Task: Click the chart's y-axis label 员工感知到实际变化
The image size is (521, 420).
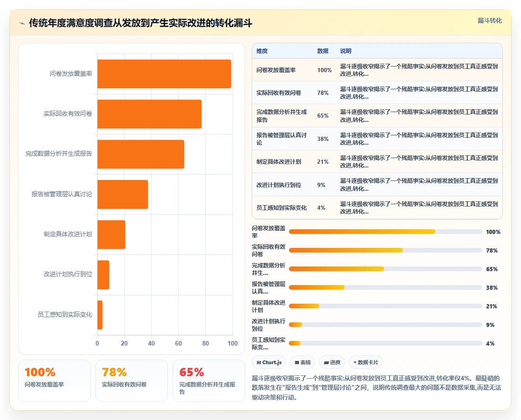Action: (x=65, y=314)
